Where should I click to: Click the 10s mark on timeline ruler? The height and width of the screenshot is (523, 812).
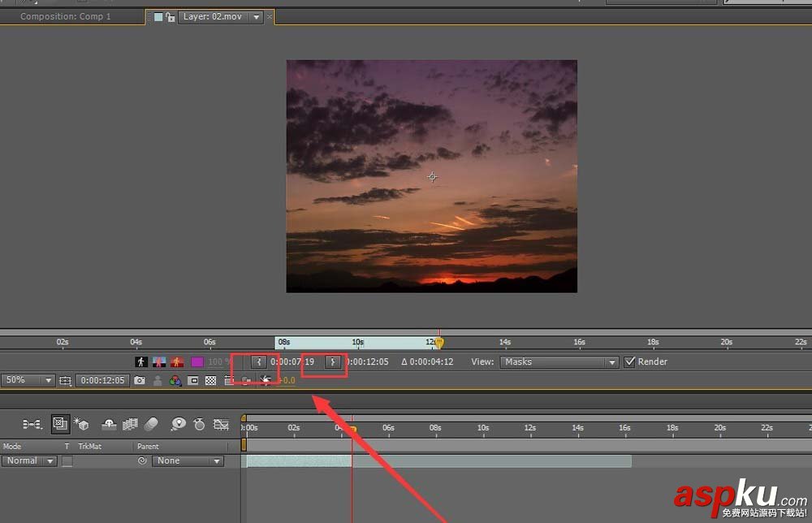482,428
